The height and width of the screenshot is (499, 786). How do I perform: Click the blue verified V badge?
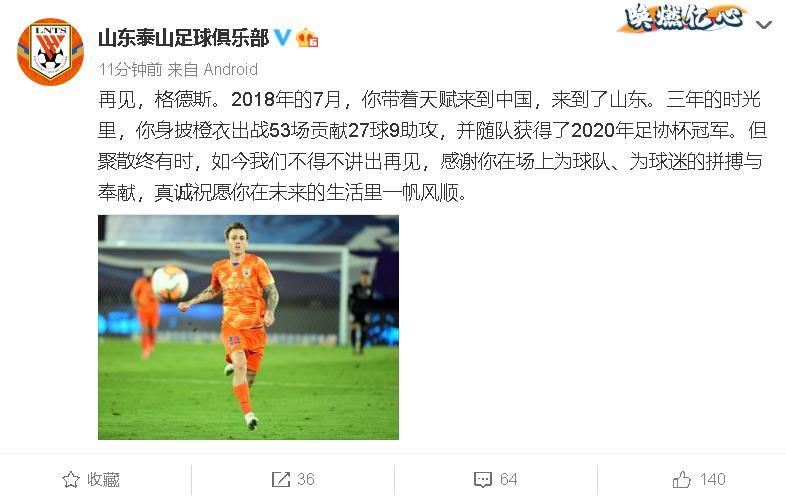(283, 37)
